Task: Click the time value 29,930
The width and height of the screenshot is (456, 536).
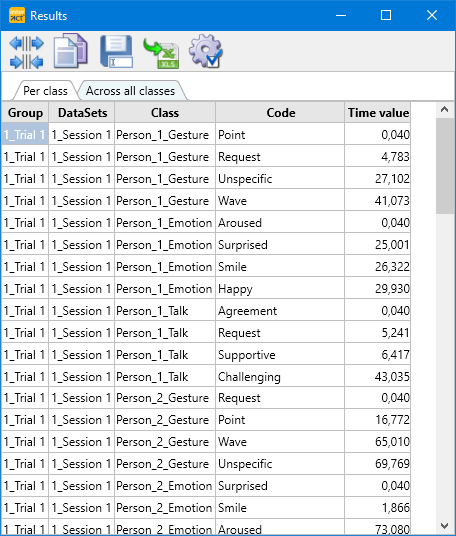Action: pyautogui.click(x=378, y=289)
